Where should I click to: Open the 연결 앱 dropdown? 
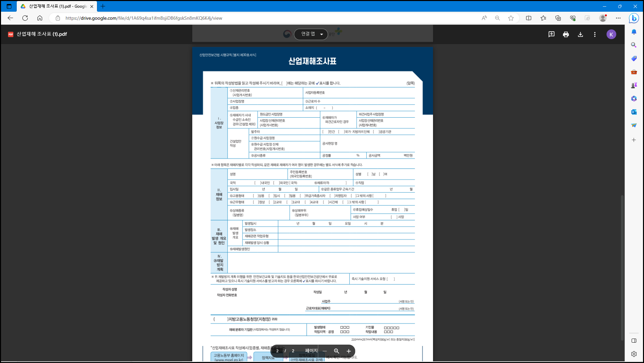point(311,34)
